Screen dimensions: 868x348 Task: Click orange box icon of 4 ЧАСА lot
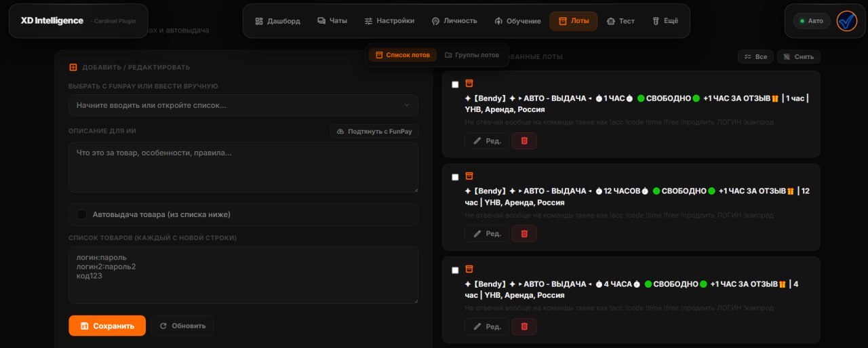tap(469, 269)
